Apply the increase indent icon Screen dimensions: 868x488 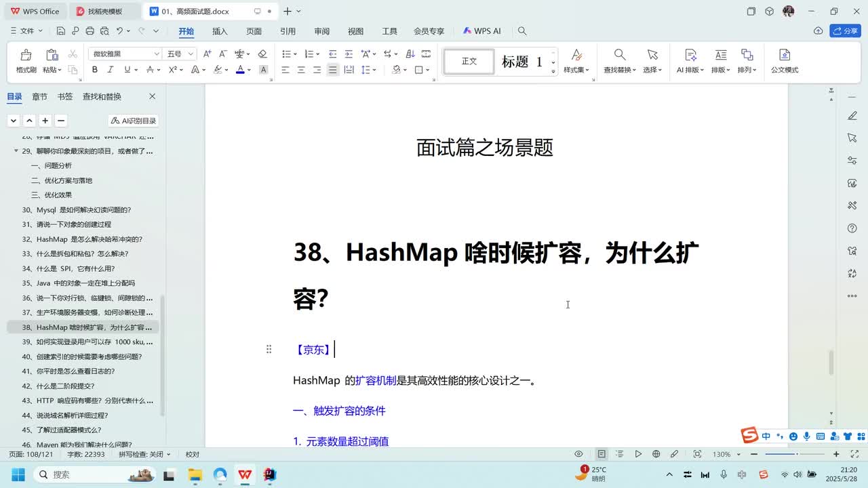pos(349,54)
